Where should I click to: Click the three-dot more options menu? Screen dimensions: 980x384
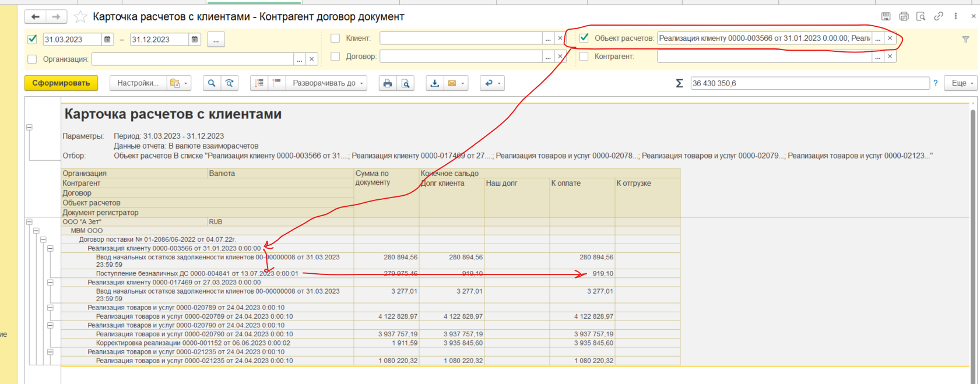coord(956,16)
